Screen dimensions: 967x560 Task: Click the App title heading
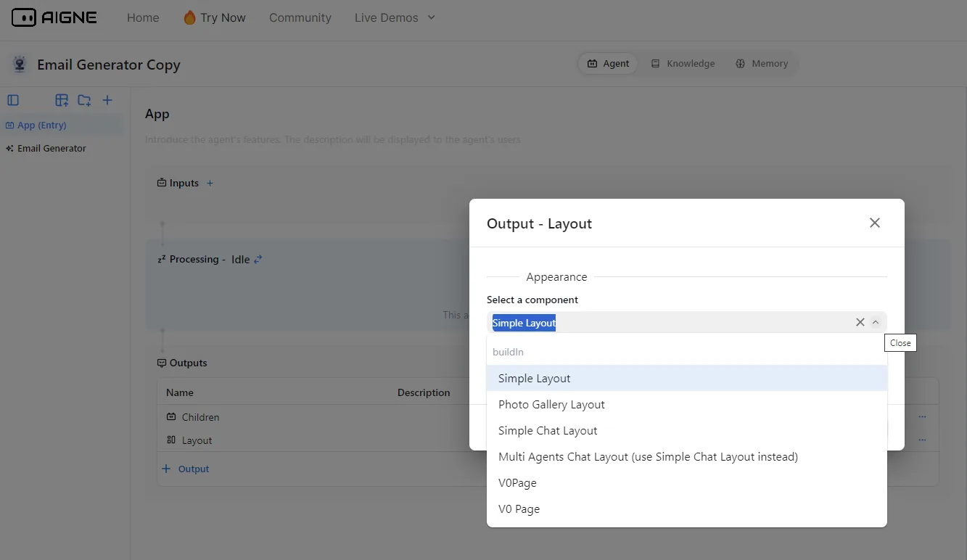[157, 114]
